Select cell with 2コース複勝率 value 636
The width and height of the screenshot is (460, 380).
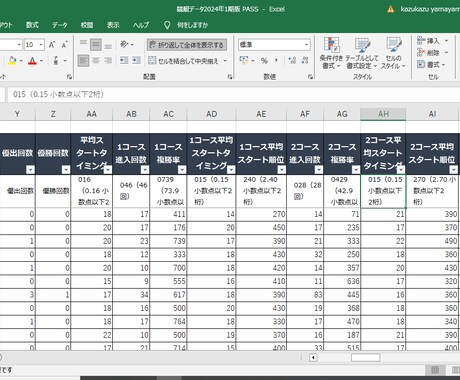tap(342, 281)
